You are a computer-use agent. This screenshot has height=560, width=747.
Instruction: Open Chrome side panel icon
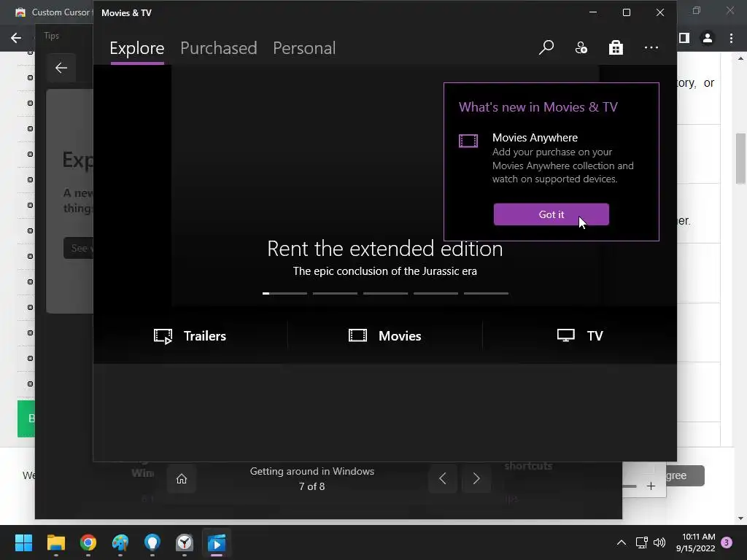click(x=684, y=38)
